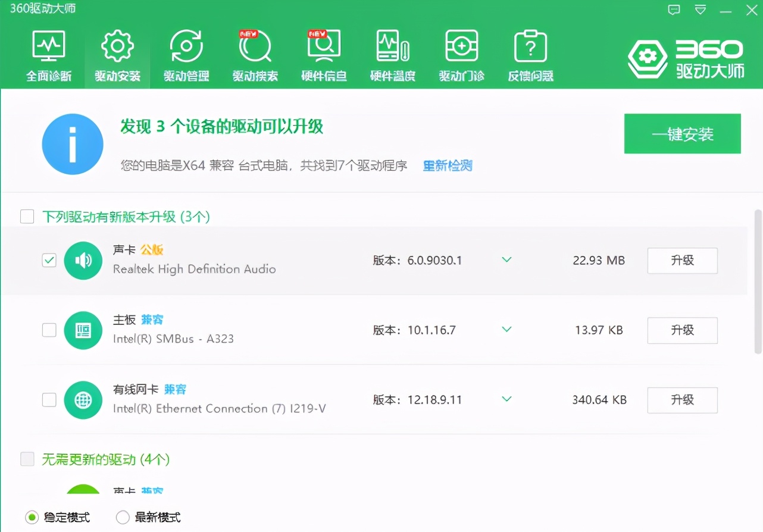Click 升级 for Realtek High Definition Audio
The image size is (763, 532).
click(683, 261)
